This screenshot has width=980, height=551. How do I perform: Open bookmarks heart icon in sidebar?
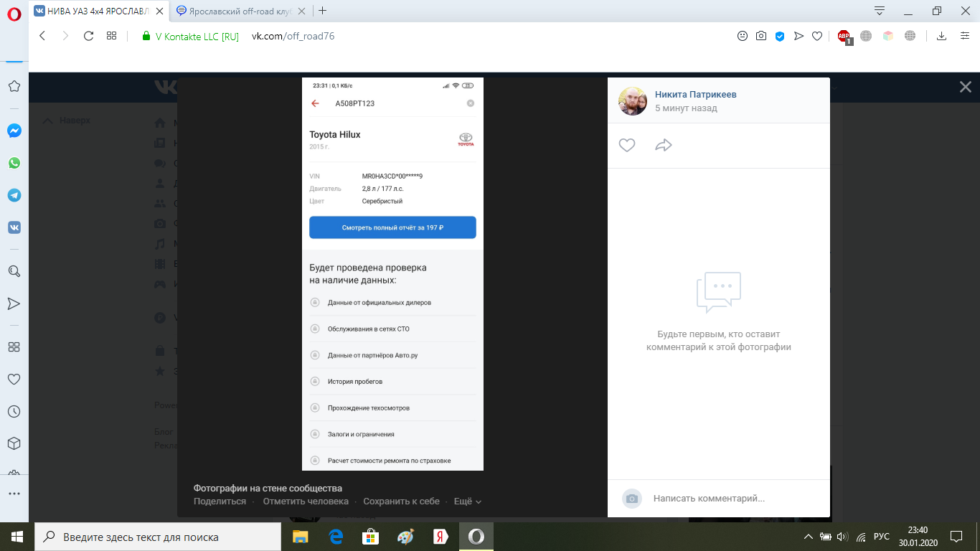[x=14, y=379]
